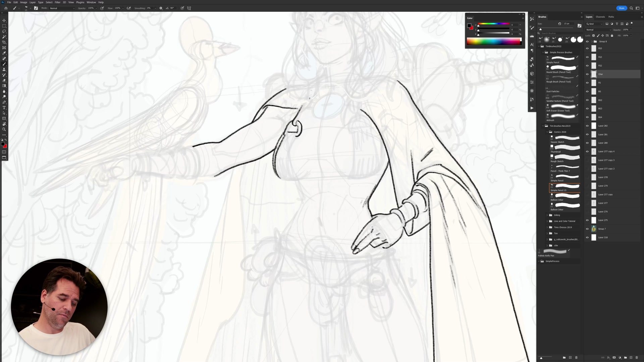Toggle visibility of Layer 282
Image resolution: width=644 pixels, height=362 pixels.
587,126
